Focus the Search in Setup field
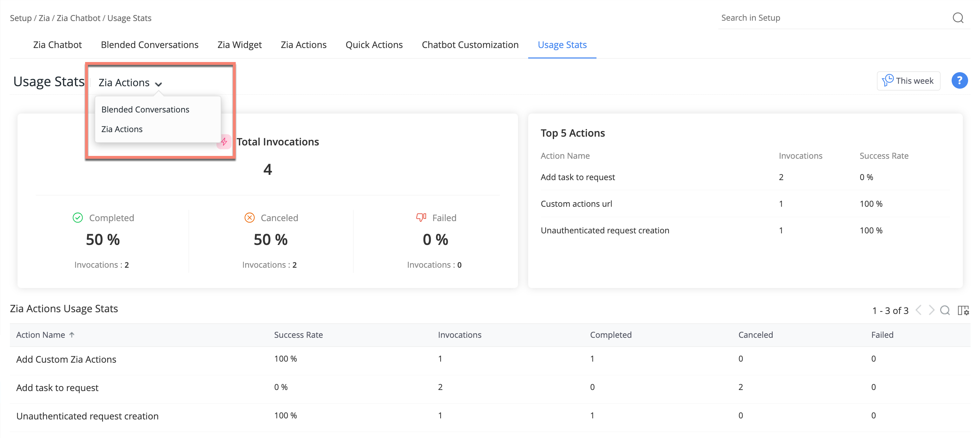 click(x=833, y=18)
